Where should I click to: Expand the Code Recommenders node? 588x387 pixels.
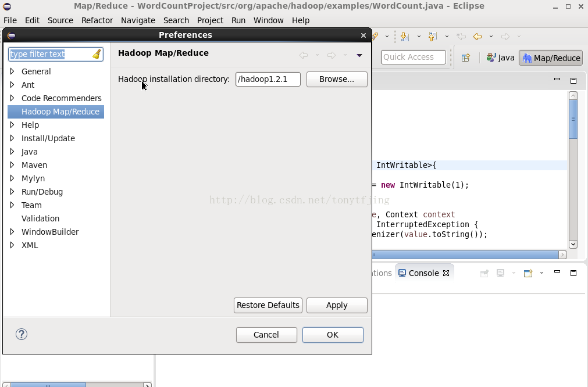tap(12, 98)
